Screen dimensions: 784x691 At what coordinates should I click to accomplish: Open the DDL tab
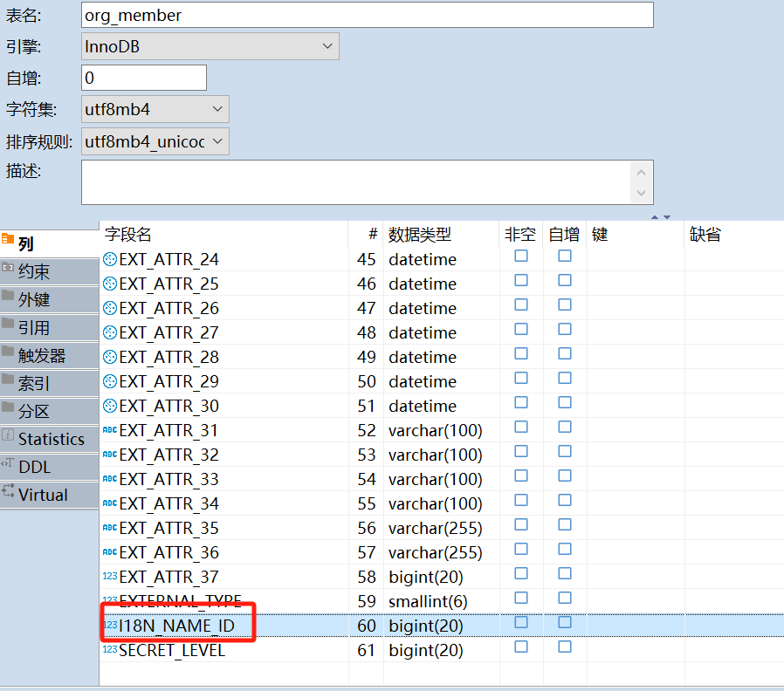[50, 467]
